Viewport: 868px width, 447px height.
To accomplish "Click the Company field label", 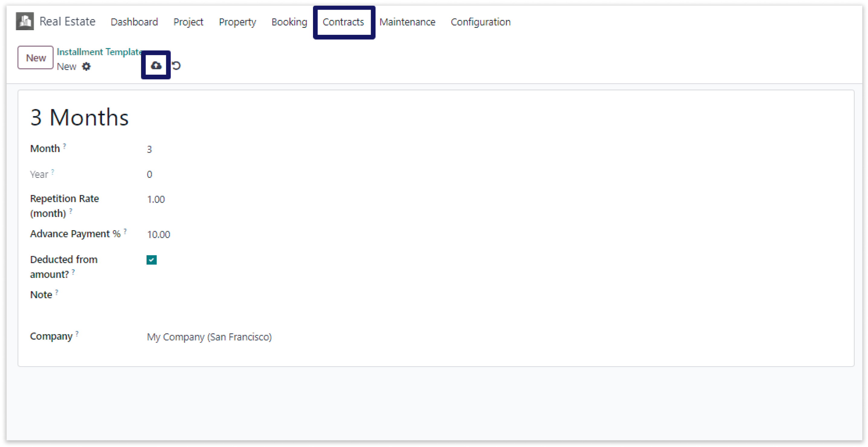I will [51, 336].
